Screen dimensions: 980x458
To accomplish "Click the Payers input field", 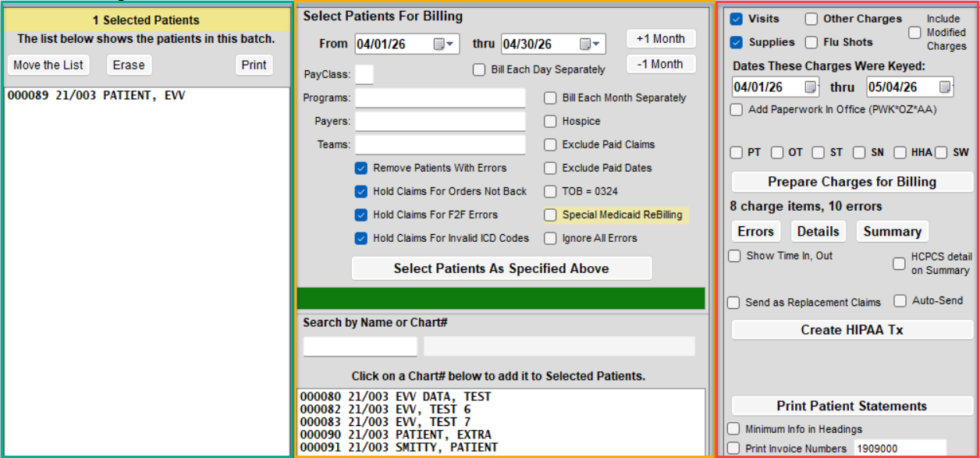I will click(x=440, y=121).
